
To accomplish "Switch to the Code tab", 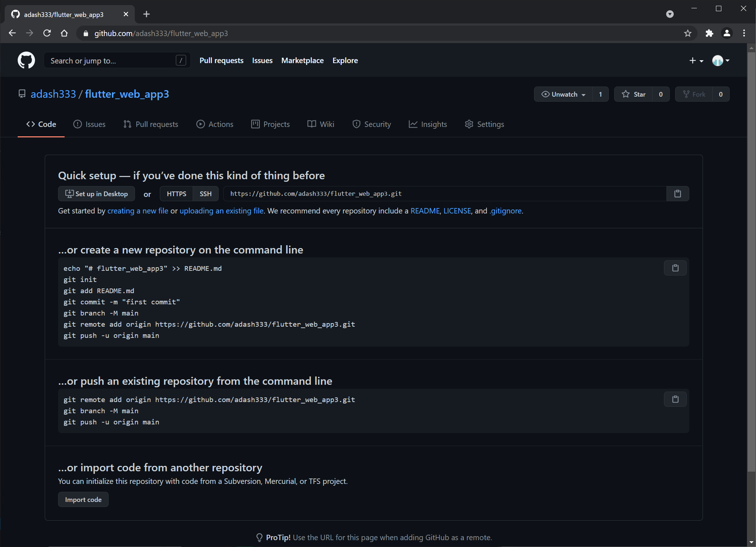I will [41, 124].
